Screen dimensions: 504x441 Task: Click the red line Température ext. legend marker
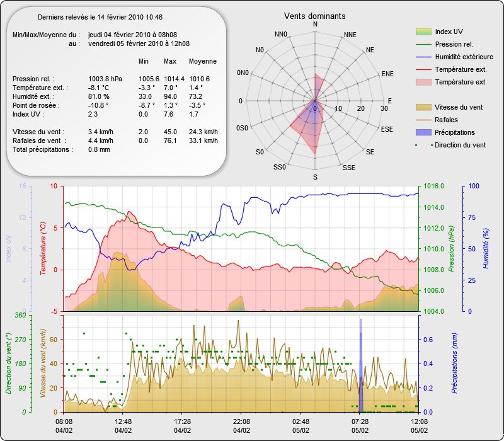point(422,69)
